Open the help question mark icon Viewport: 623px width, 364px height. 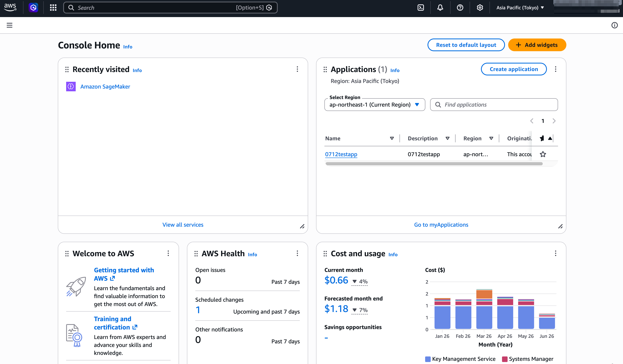tap(460, 8)
